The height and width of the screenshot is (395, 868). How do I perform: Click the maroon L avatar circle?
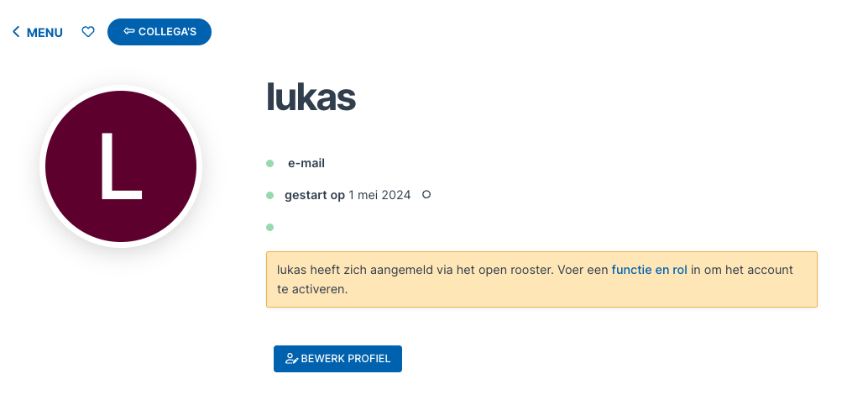click(121, 166)
